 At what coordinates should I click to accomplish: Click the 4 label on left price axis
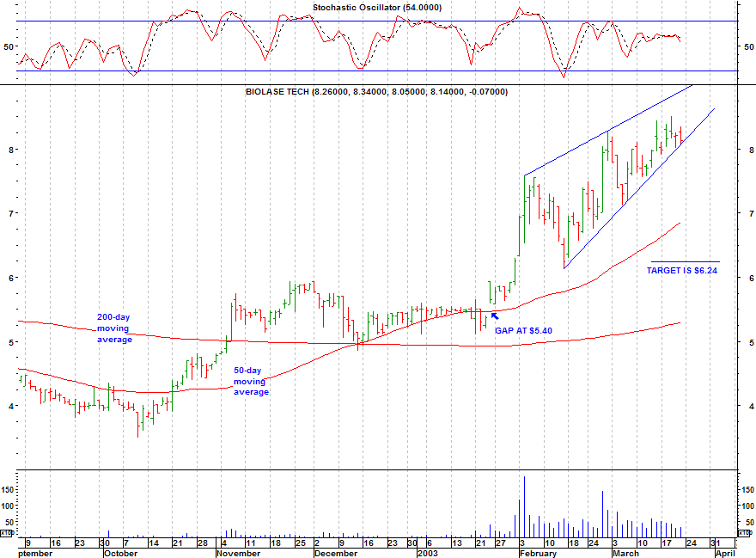click(x=11, y=407)
